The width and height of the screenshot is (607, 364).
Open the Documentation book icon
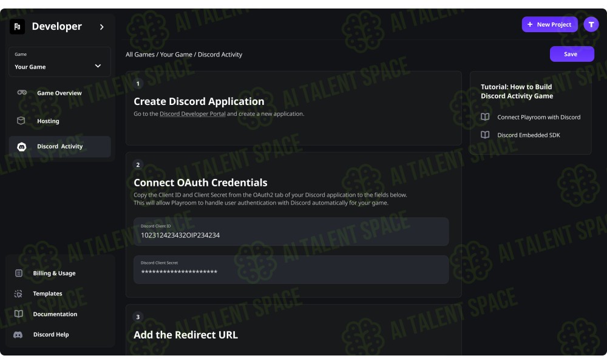(x=19, y=314)
